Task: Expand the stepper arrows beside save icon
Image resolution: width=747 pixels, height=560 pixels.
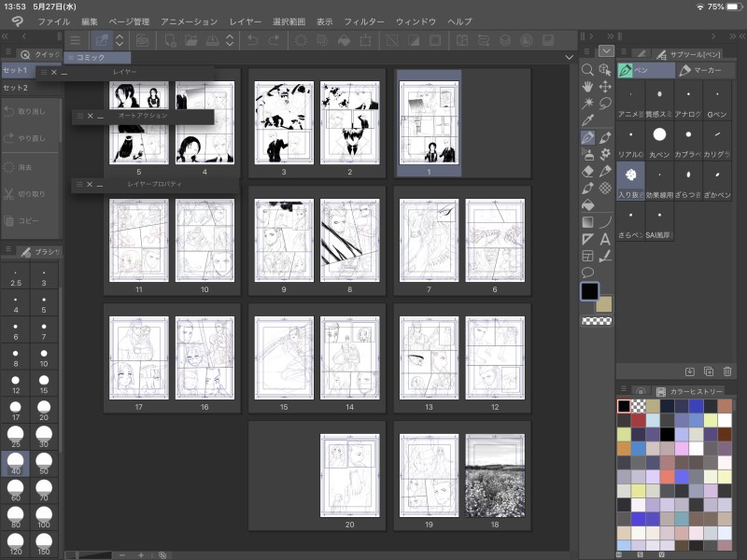Action: tap(230, 40)
